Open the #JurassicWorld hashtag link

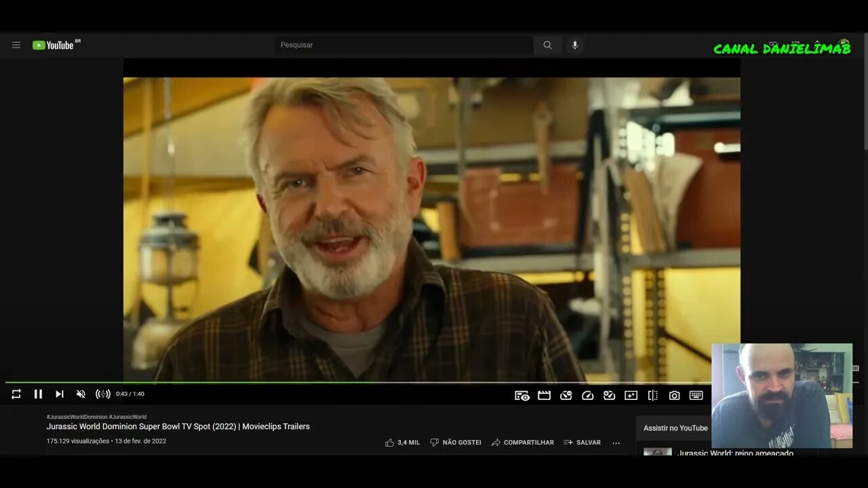(127, 417)
